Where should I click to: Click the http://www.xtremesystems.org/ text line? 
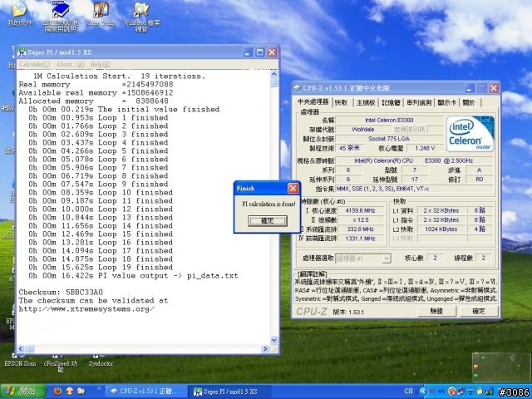click(x=86, y=309)
